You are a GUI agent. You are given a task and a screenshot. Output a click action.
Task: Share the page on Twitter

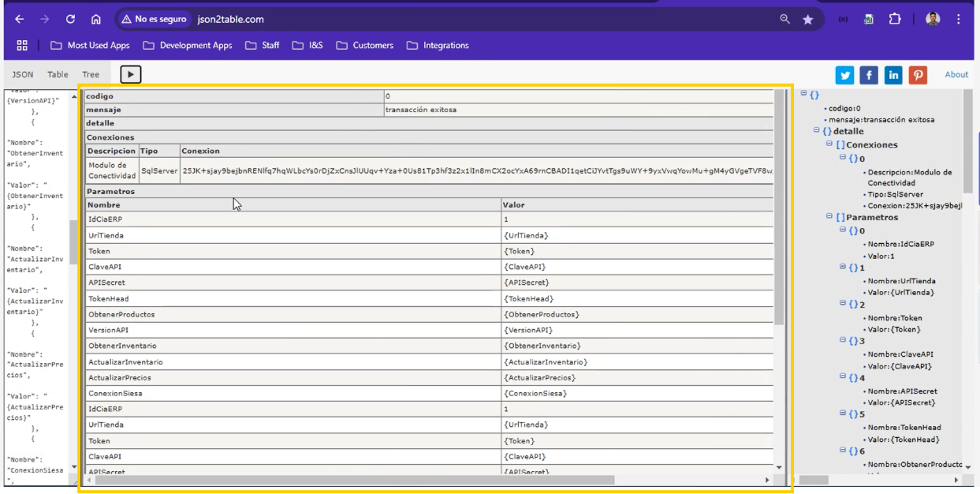tap(845, 75)
